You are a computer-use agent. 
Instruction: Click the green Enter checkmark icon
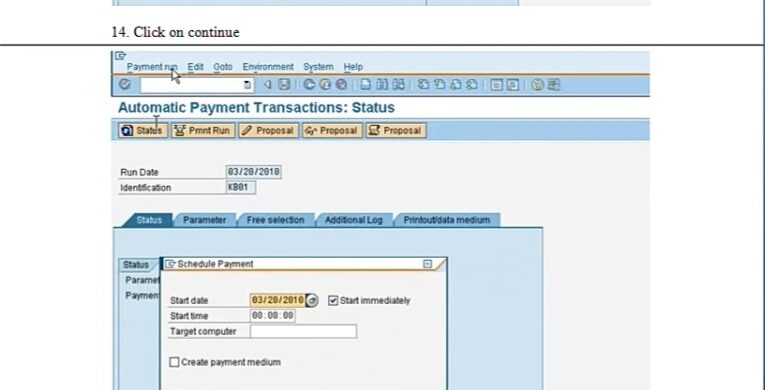pos(124,84)
